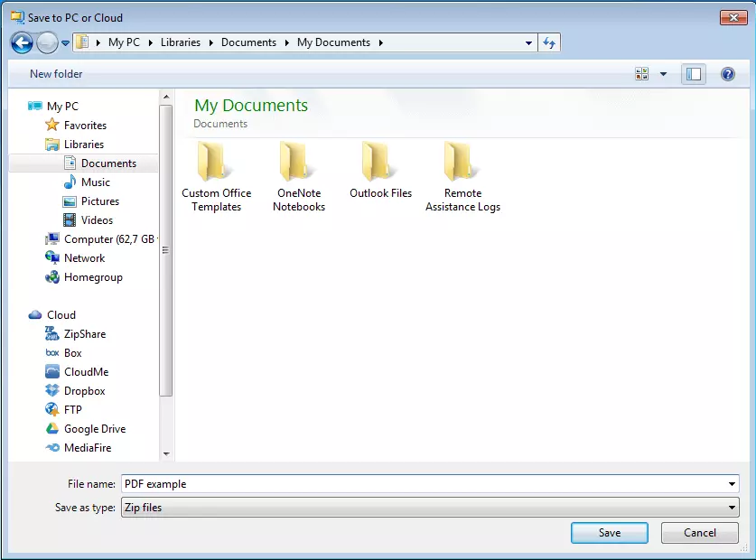Click the My PC breadcrumb
Image resolution: width=756 pixels, height=560 pixels.
pyautogui.click(x=124, y=42)
